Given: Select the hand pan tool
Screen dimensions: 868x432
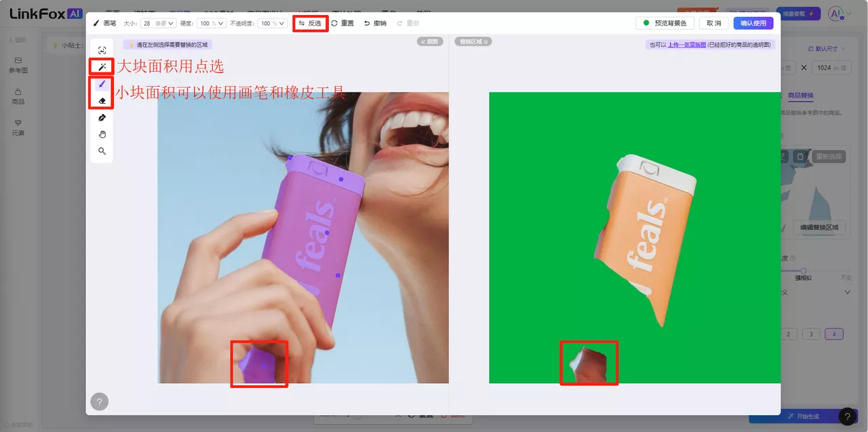Looking at the screenshot, I should 102,134.
